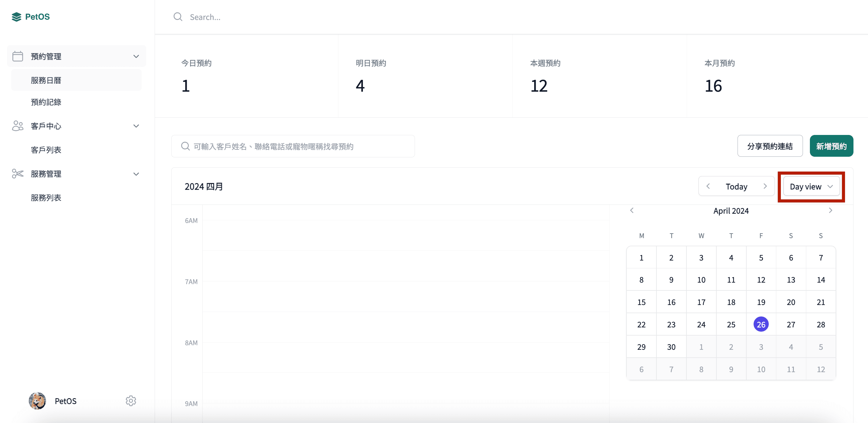The width and height of the screenshot is (868, 423).
Task: Click the 本週預約 count card
Action: [600, 76]
